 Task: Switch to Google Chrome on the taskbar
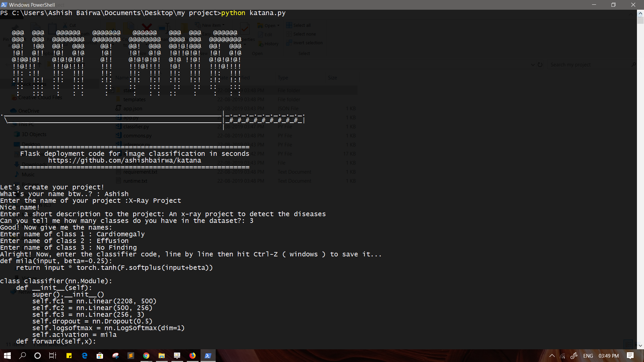pos(146,356)
